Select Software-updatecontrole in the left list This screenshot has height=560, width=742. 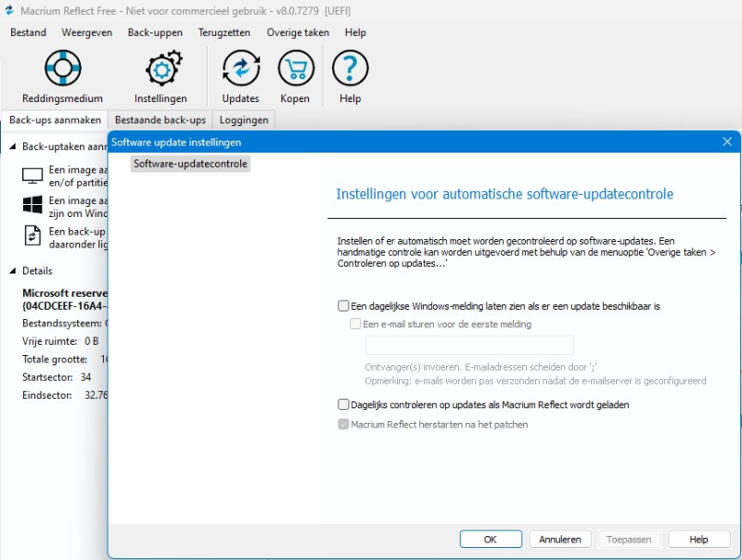[x=190, y=163]
